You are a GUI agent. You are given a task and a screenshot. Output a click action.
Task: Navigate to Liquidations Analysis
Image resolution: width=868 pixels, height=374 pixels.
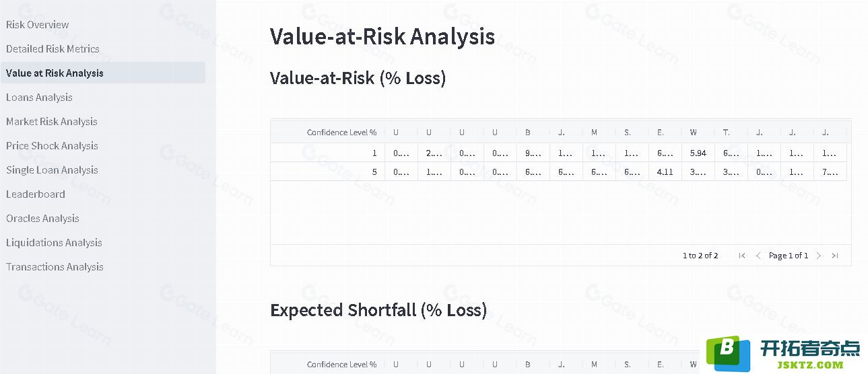coord(54,243)
